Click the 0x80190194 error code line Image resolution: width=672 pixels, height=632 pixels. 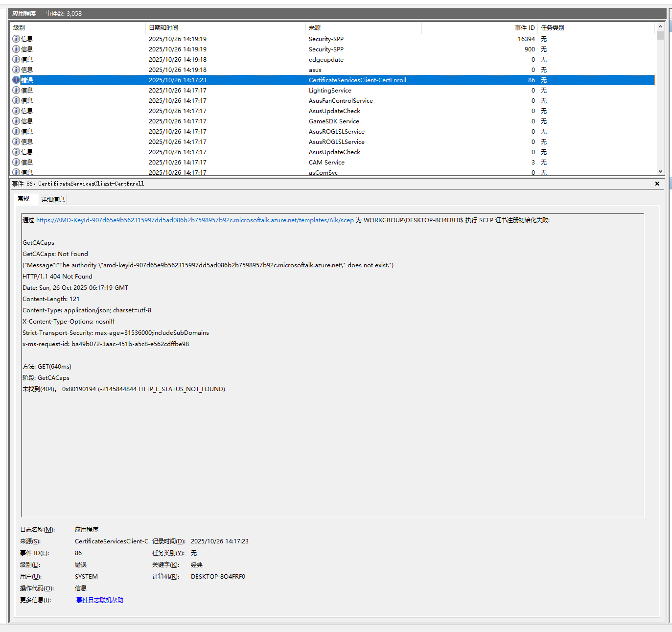pyautogui.click(x=124, y=389)
